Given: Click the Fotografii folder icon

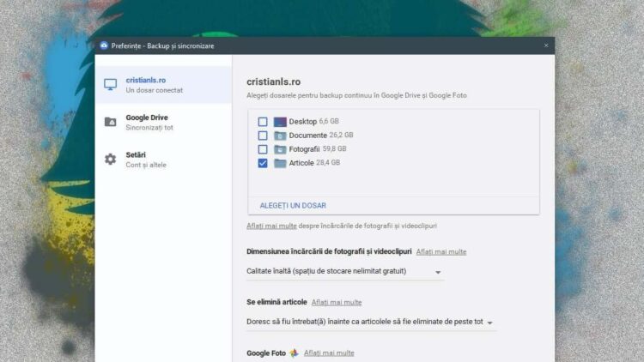Looking at the screenshot, I should 280,149.
